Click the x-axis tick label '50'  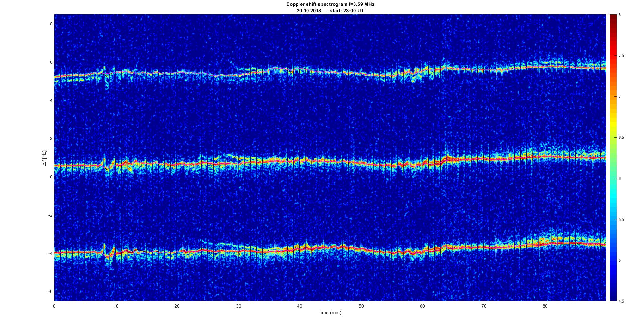(361, 306)
